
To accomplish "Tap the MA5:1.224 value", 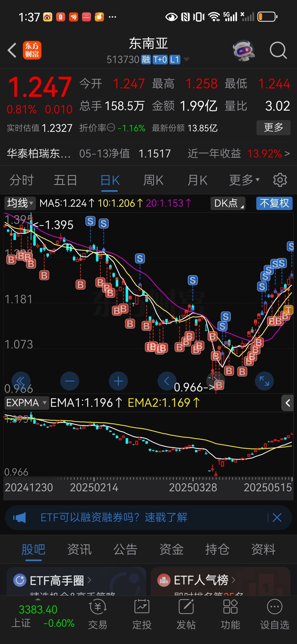I will [67, 203].
